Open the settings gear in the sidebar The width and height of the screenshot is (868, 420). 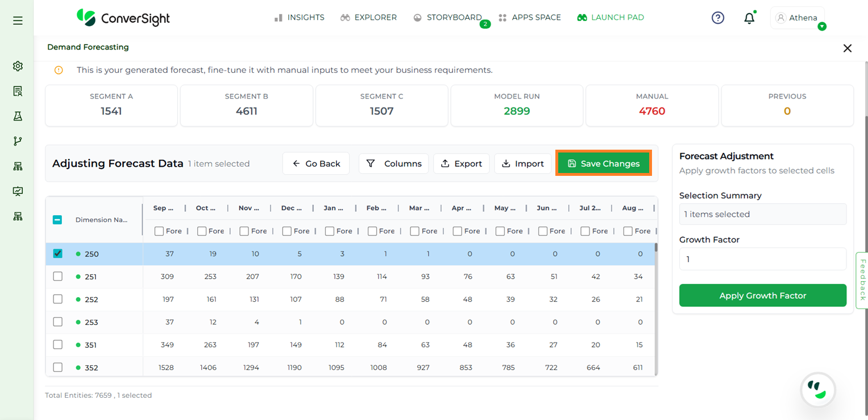pos(18,66)
